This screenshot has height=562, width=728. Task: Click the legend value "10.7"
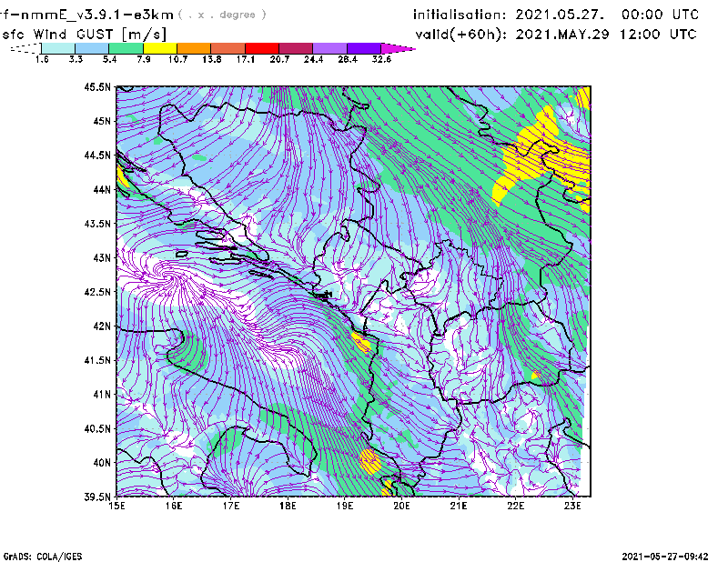[177, 59]
